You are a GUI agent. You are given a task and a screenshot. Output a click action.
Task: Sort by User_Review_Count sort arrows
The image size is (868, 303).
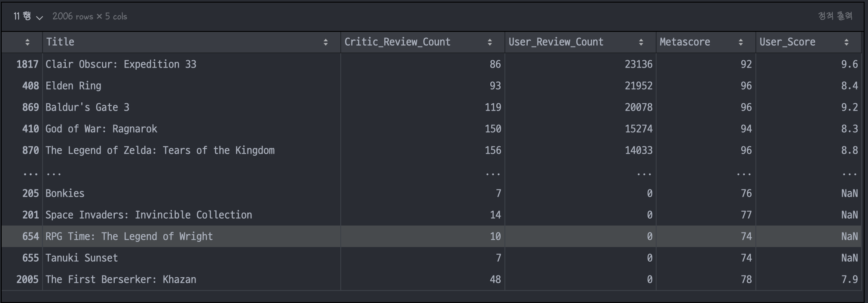point(641,42)
